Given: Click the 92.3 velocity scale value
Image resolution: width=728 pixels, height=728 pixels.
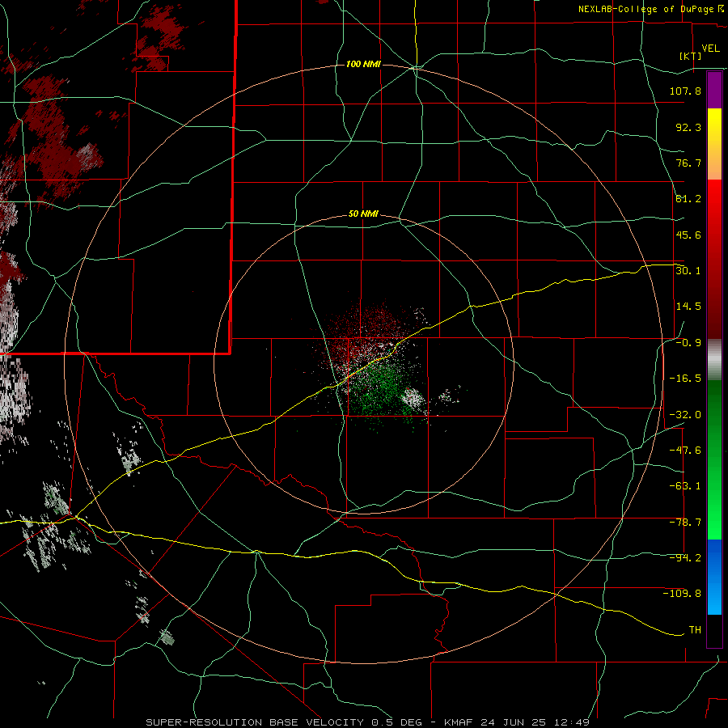Looking at the screenshot, I should coord(688,127).
